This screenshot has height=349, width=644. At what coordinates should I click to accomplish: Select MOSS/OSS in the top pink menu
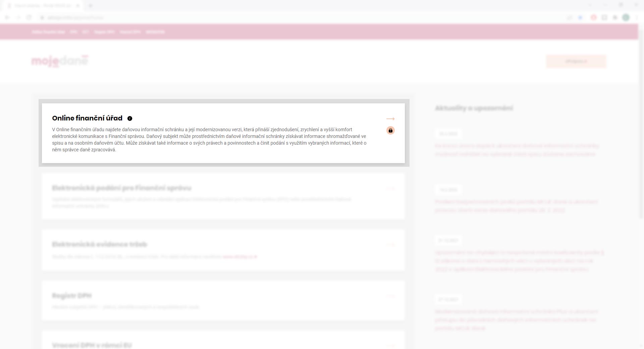(x=155, y=32)
